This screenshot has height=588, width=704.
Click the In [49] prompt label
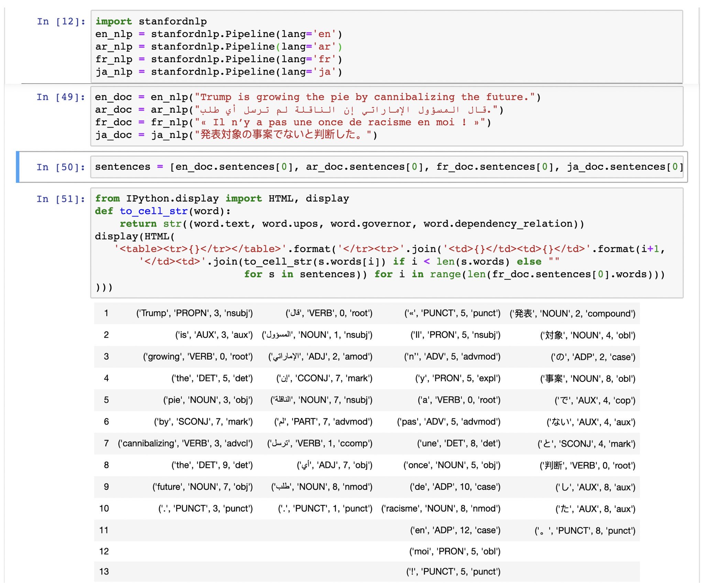click(61, 97)
